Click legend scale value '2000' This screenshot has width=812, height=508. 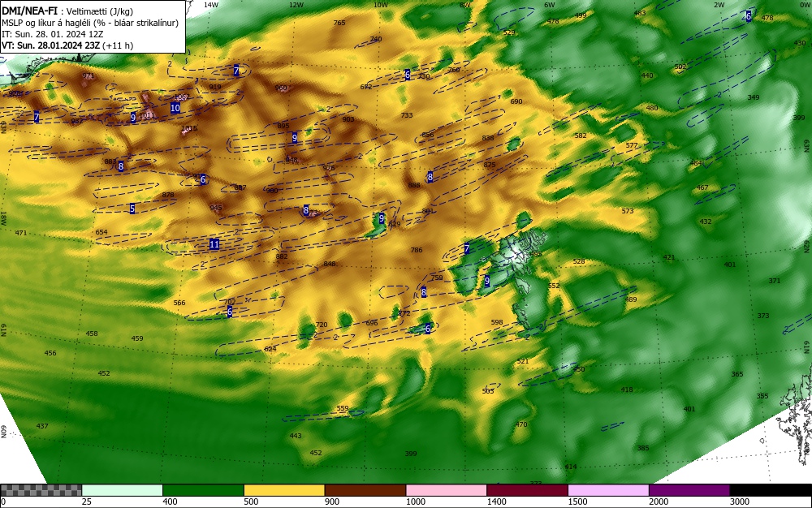[659, 502]
